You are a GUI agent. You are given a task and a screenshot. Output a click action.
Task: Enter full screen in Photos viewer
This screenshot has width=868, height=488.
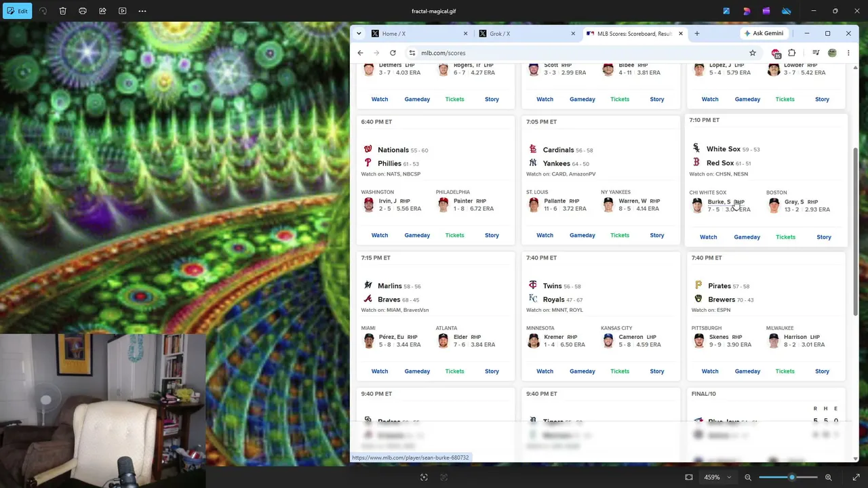click(856, 477)
